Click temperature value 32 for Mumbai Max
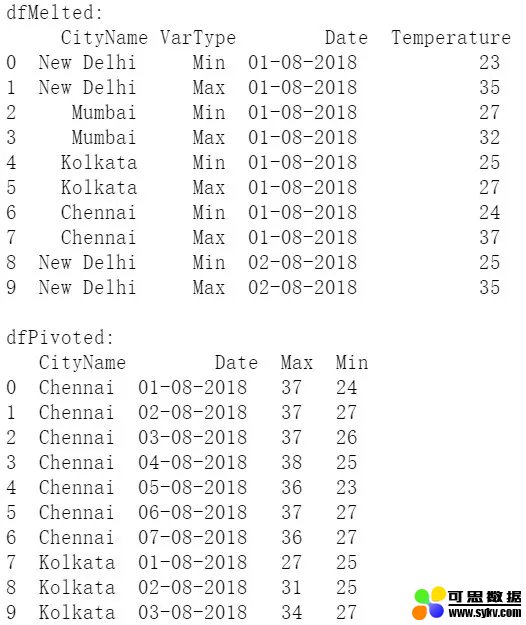The image size is (526, 625). 489,138
